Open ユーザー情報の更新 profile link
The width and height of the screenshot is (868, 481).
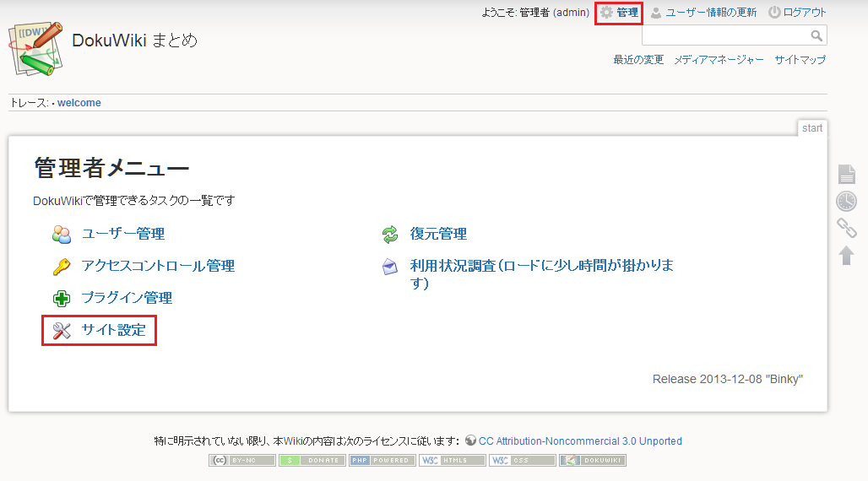tap(711, 12)
